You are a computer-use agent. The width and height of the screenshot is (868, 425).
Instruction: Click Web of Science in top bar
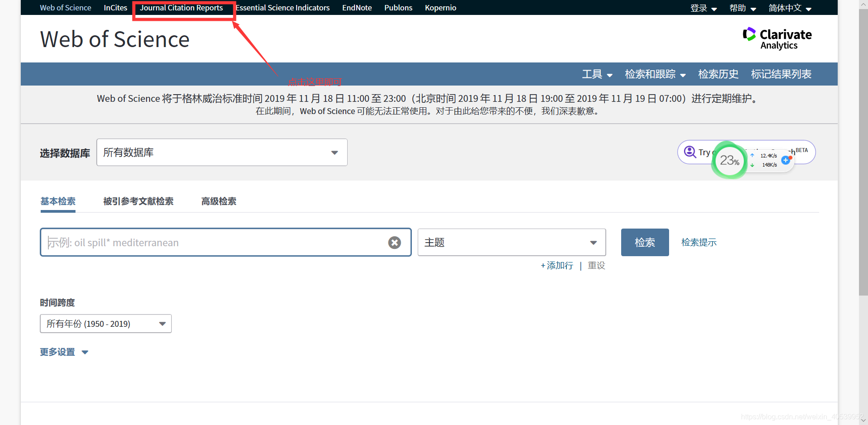(66, 8)
